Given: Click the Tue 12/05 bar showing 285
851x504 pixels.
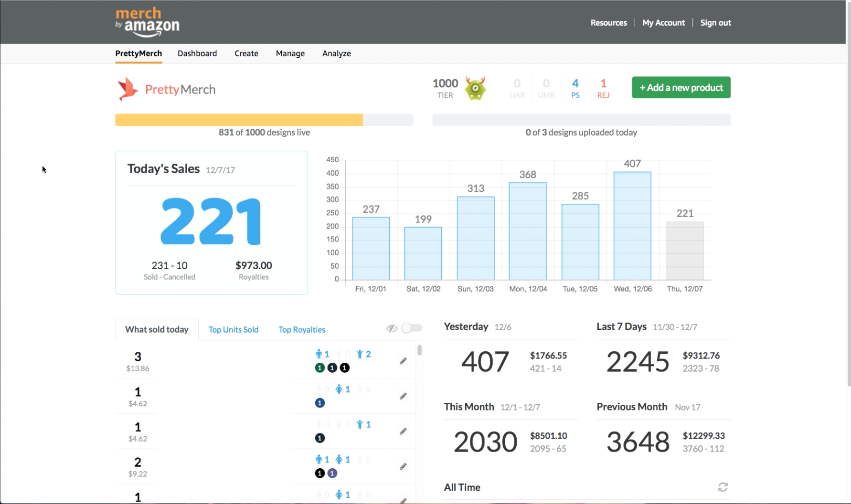Looking at the screenshot, I should (x=580, y=242).
